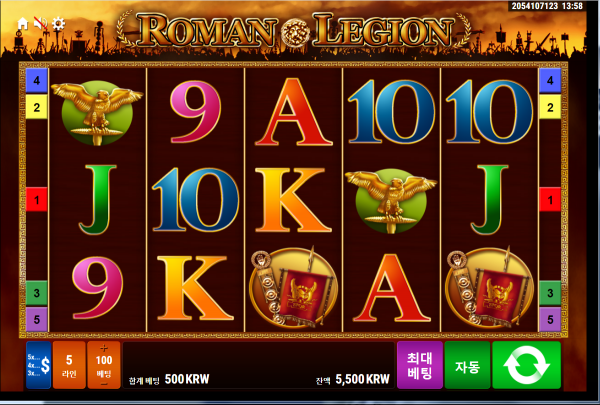
Task: Select red payline 1 marker on left
Action: pos(37,199)
